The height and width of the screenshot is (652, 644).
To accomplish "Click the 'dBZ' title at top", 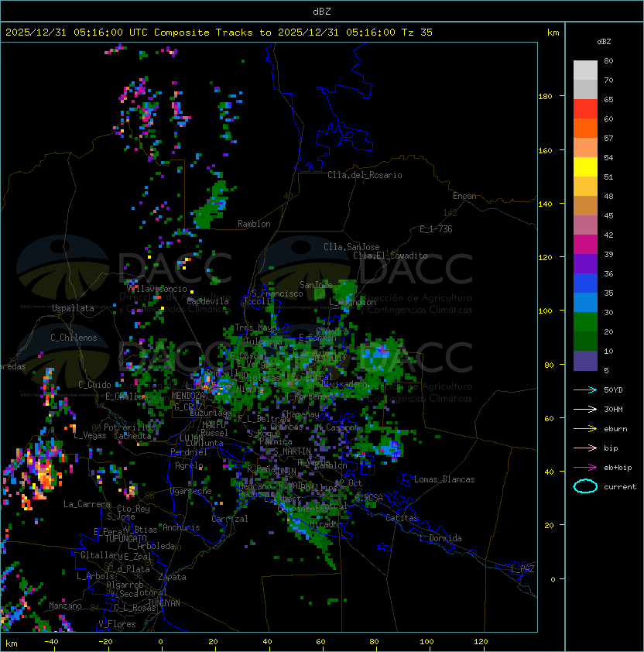I will [x=322, y=11].
